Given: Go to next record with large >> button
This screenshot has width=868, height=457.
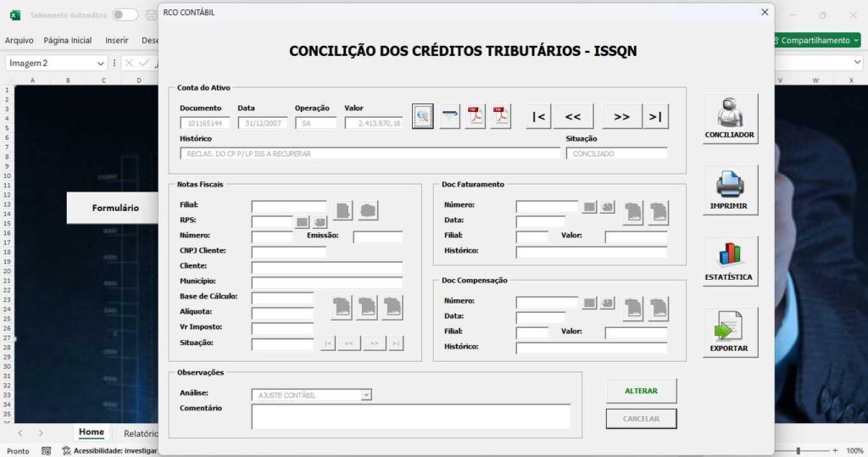Looking at the screenshot, I should point(621,116).
